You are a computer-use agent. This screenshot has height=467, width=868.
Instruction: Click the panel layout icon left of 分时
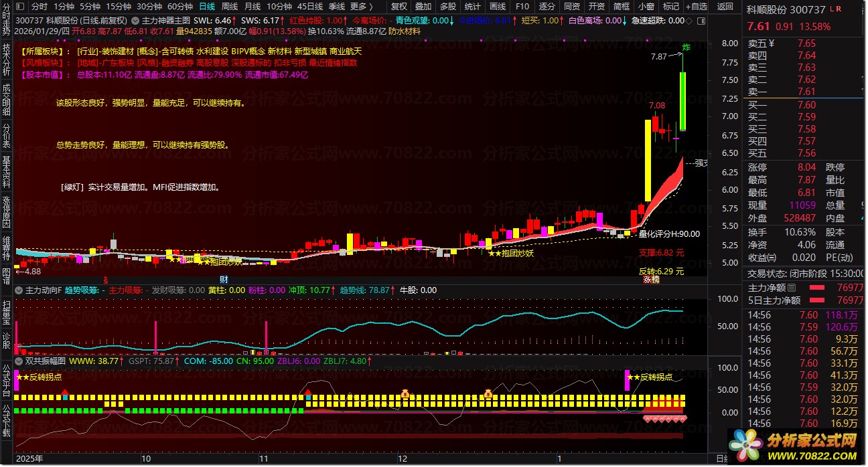(21, 7)
